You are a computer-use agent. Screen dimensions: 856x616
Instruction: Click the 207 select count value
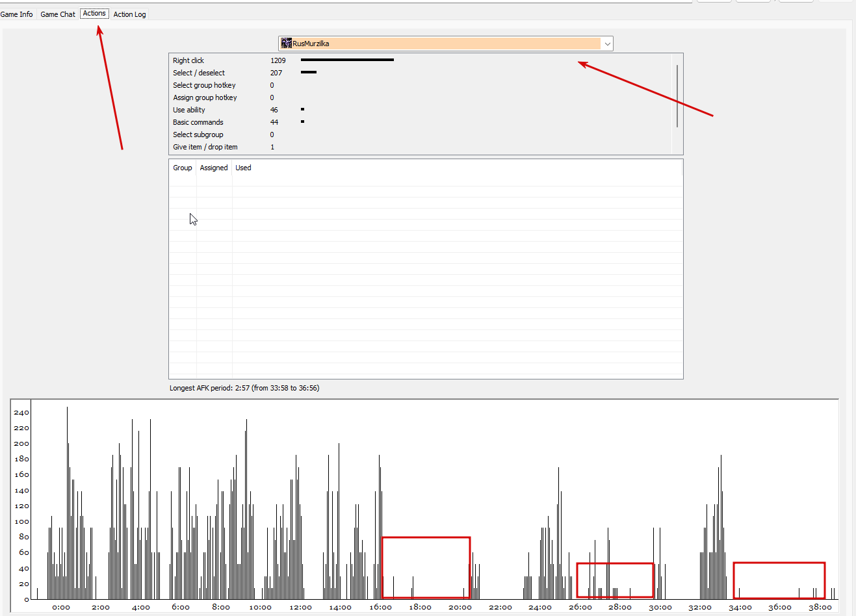coord(276,73)
